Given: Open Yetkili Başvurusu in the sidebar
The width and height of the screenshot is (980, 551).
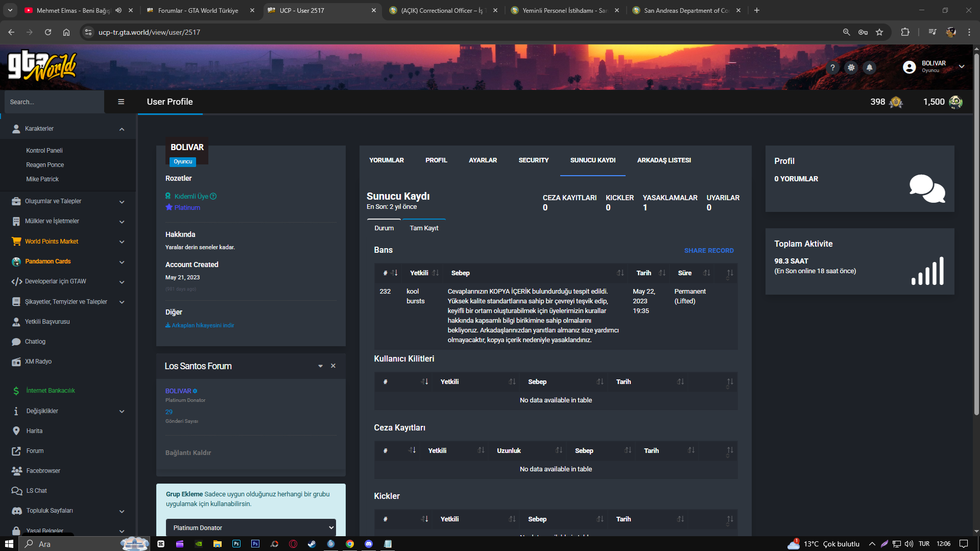Looking at the screenshot, I should [x=47, y=322].
